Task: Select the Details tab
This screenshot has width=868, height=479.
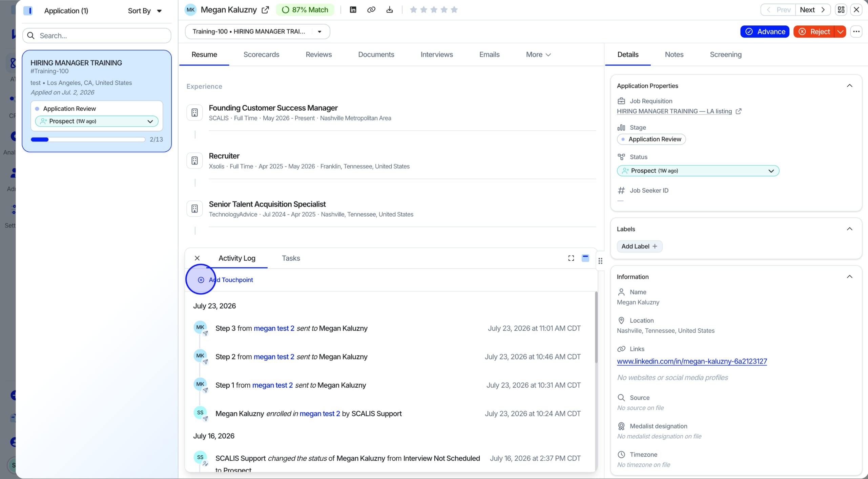Action: point(628,55)
